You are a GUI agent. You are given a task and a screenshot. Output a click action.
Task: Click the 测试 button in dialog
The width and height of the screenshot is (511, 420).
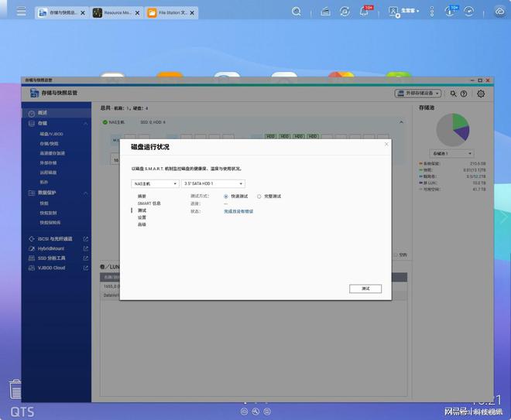[x=365, y=289]
